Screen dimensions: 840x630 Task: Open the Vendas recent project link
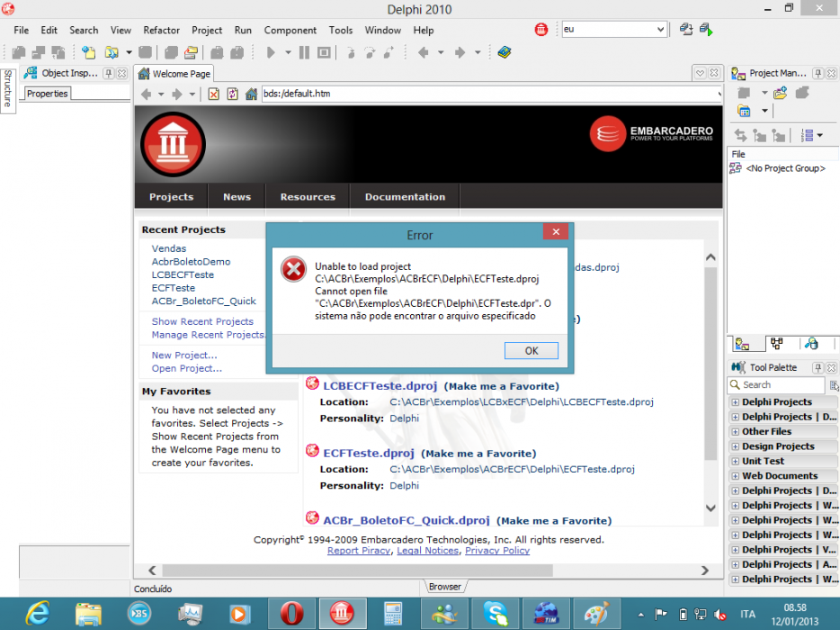[x=169, y=248]
